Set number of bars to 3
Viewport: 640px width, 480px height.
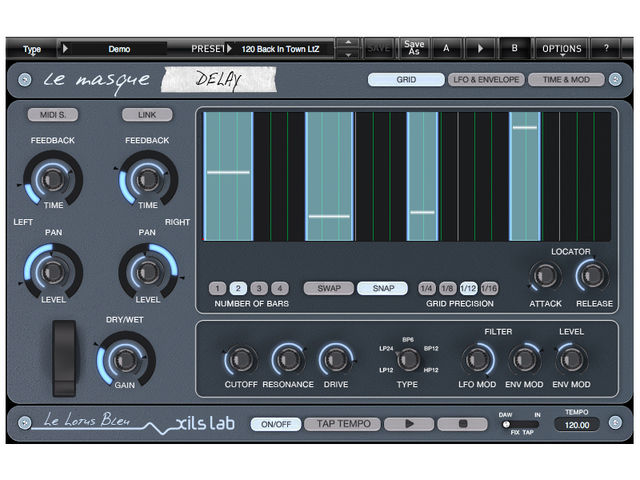259,289
